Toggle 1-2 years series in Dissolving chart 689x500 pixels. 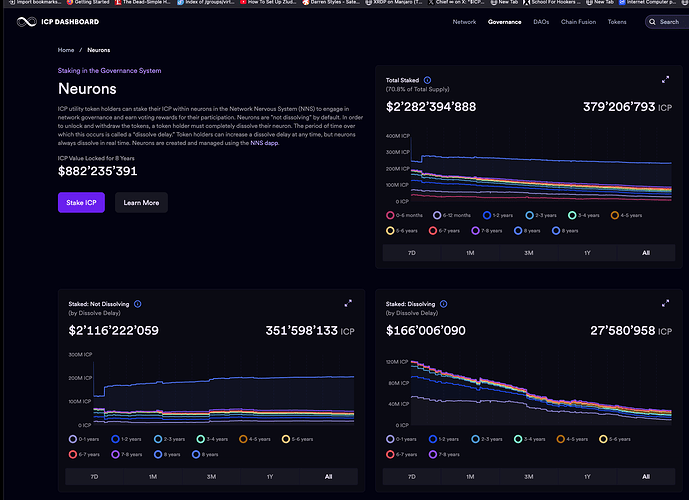click(x=444, y=439)
